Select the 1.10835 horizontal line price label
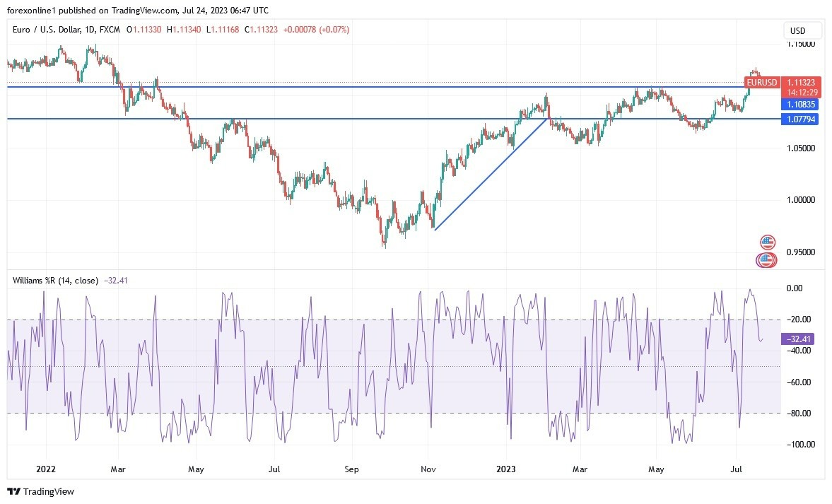This screenshot has width=832, height=504. coord(801,104)
